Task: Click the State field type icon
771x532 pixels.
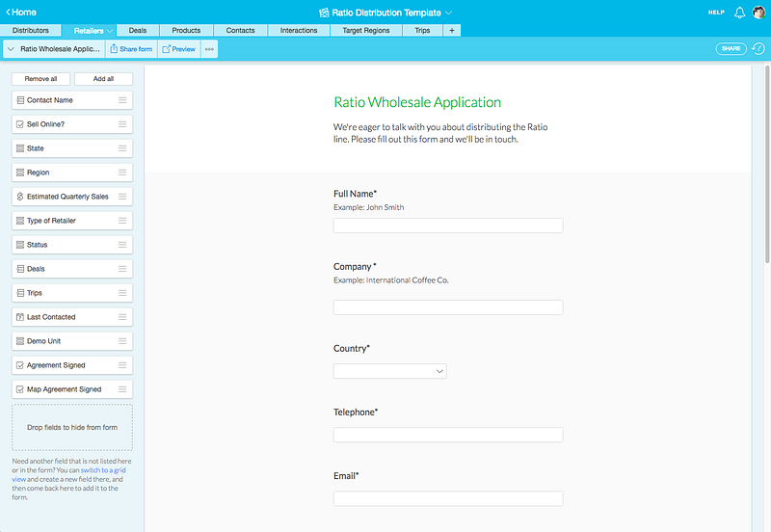Action: point(20,148)
